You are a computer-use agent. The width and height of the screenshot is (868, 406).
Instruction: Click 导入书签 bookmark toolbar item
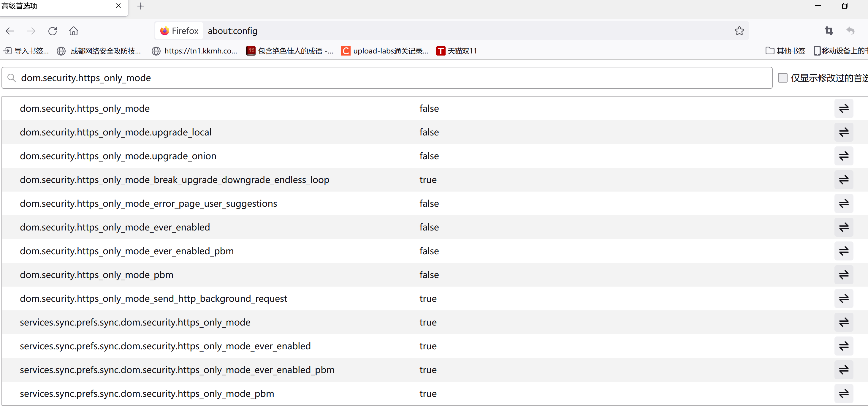26,51
